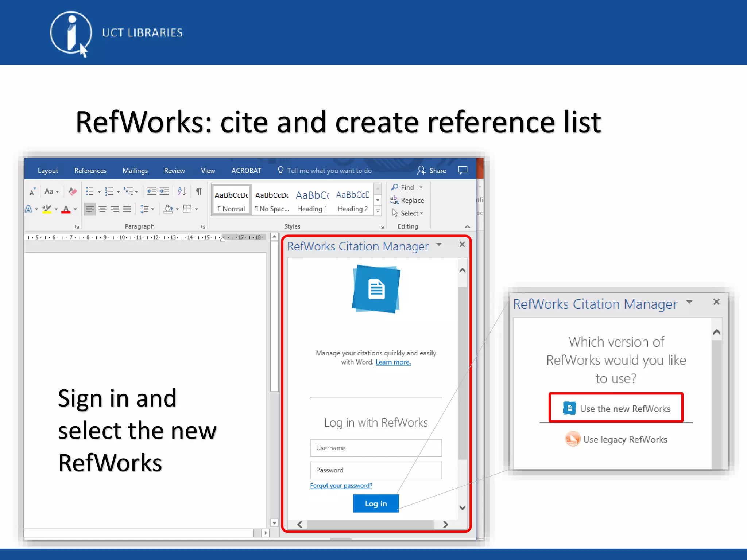Image resolution: width=747 pixels, height=560 pixels.
Task: Open the Layout tab
Action: pos(48,171)
